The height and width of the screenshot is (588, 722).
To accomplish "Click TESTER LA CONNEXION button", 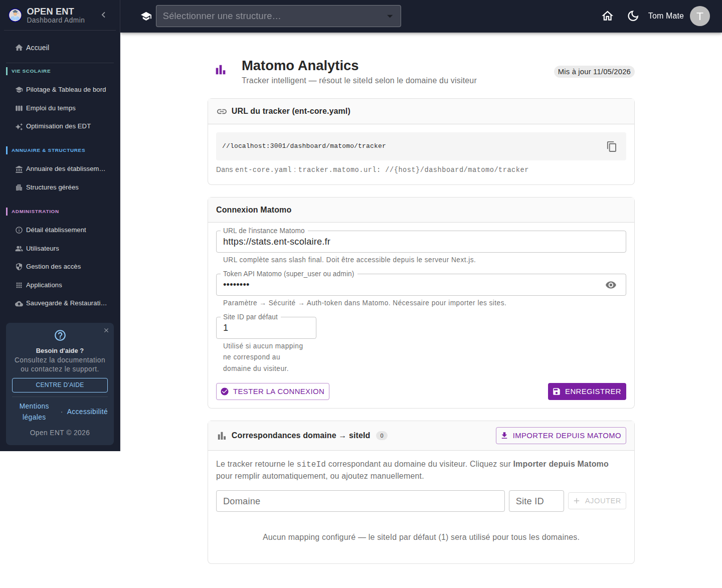I will [273, 391].
